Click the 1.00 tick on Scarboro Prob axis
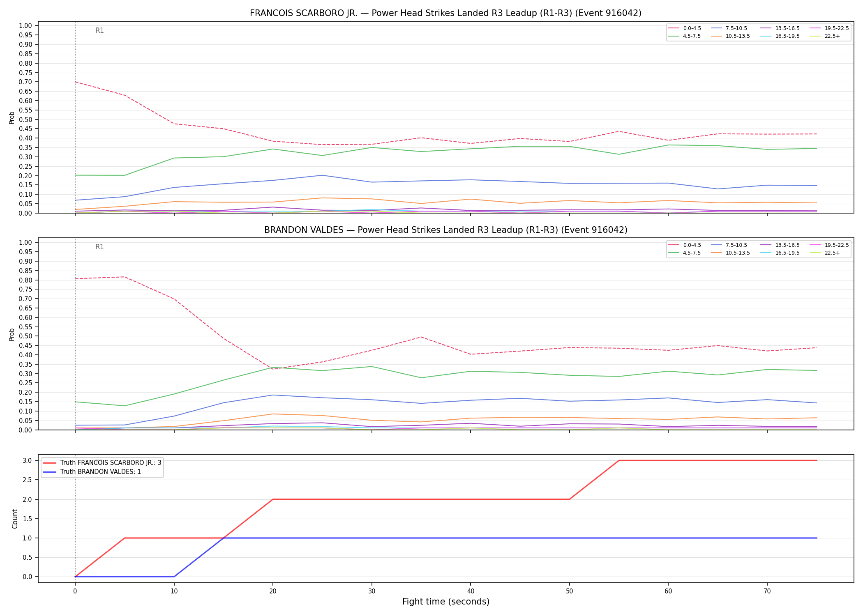863x616 pixels. (25, 25)
